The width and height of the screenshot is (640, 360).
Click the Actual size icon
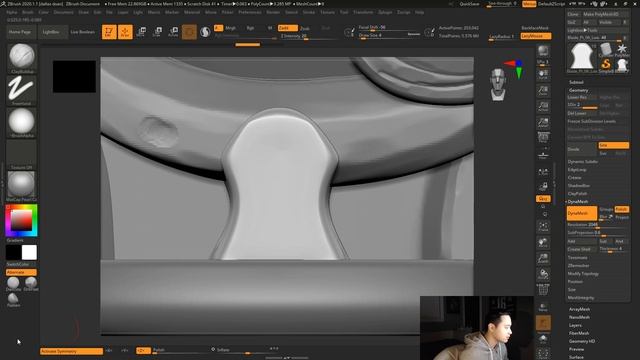[x=543, y=107]
